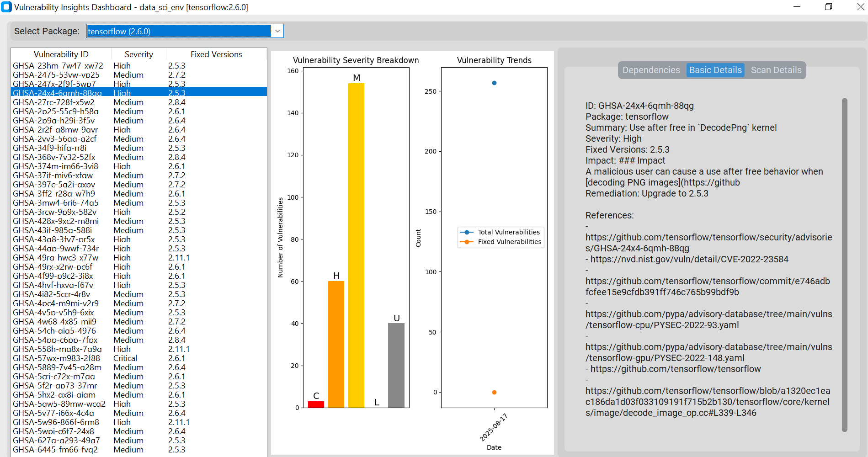Switch to the Scan Details tab
868x457 pixels.
click(776, 70)
